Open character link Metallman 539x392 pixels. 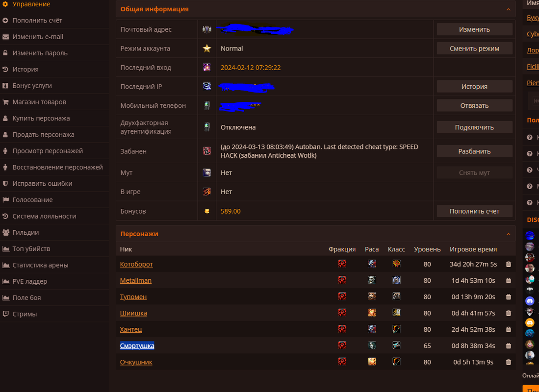point(135,281)
